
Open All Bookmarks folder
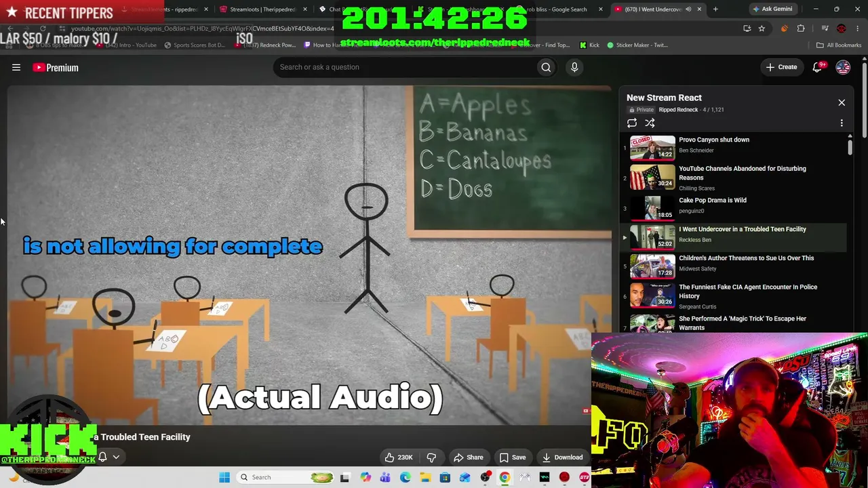(839, 45)
